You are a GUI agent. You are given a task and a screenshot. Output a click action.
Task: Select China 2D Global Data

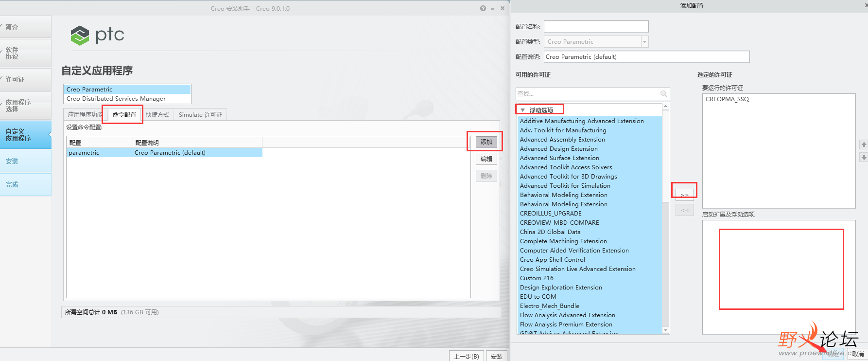589,232
